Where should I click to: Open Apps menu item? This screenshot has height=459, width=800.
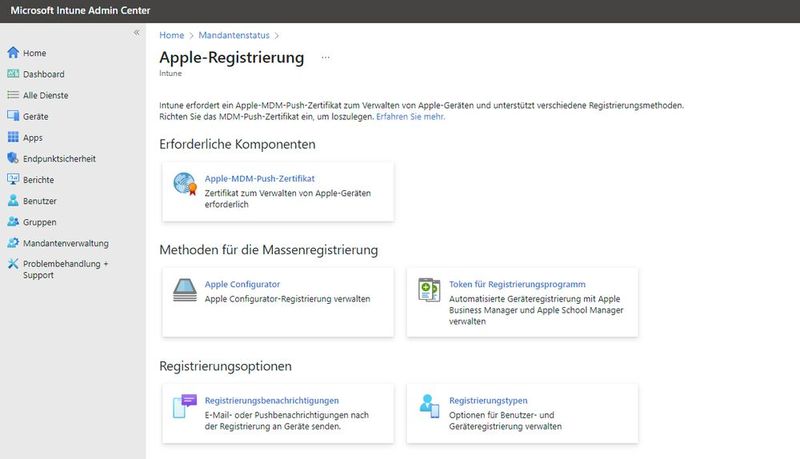point(33,138)
